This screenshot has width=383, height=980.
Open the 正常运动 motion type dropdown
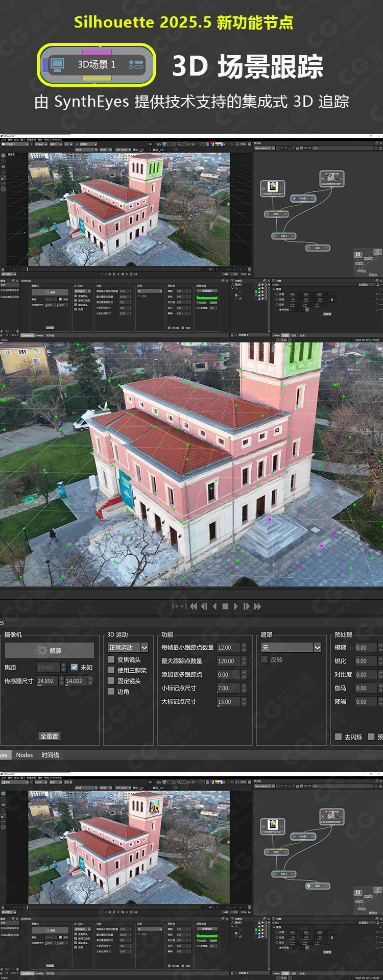(x=128, y=647)
